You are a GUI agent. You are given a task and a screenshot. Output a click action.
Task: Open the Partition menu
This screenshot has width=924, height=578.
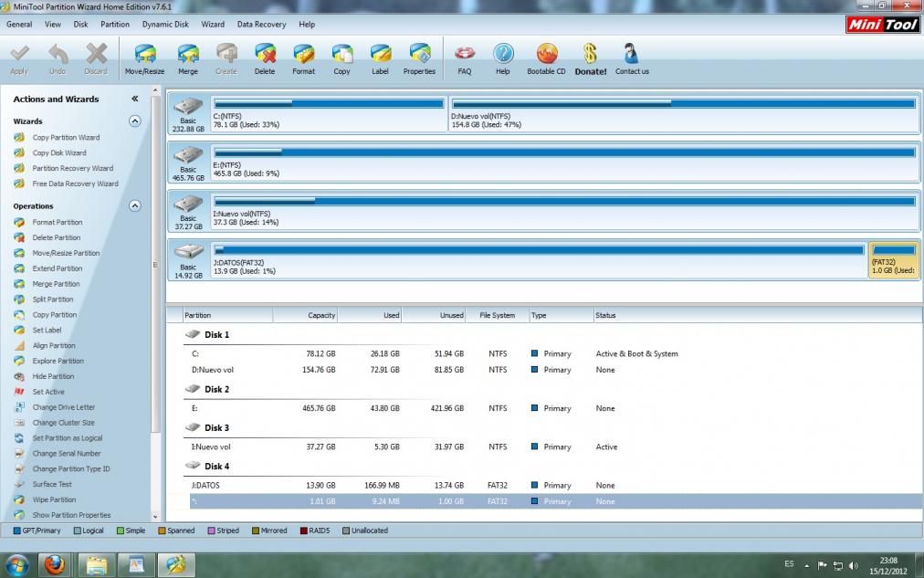click(x=115, y=24)
